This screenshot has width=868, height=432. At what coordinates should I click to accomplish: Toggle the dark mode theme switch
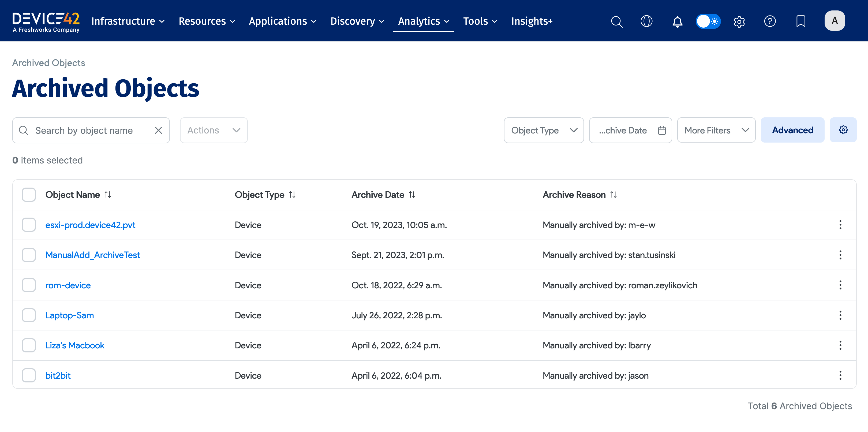tap(708, 21)
